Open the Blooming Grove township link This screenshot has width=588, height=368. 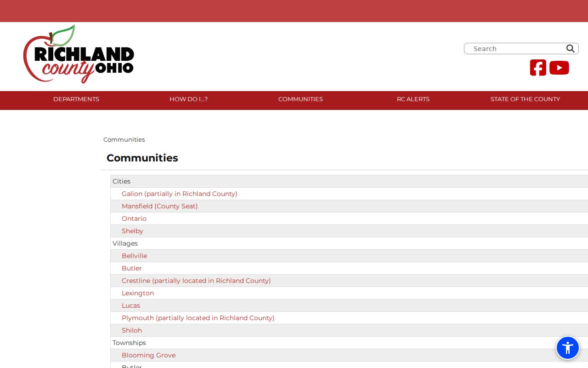click(148, 355)
